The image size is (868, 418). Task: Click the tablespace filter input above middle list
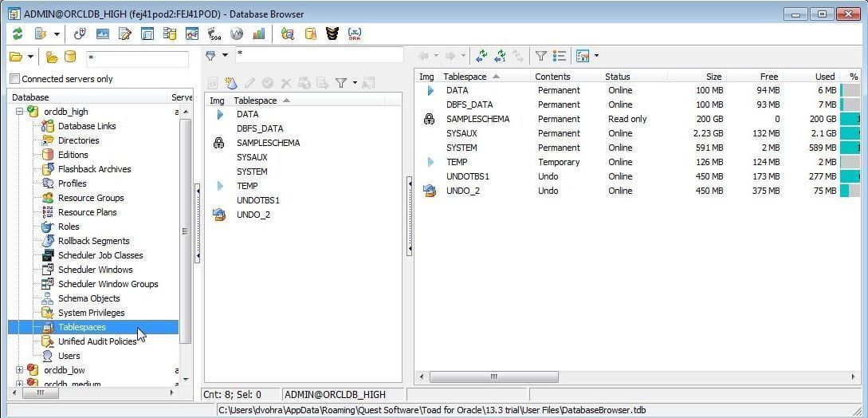320,55
